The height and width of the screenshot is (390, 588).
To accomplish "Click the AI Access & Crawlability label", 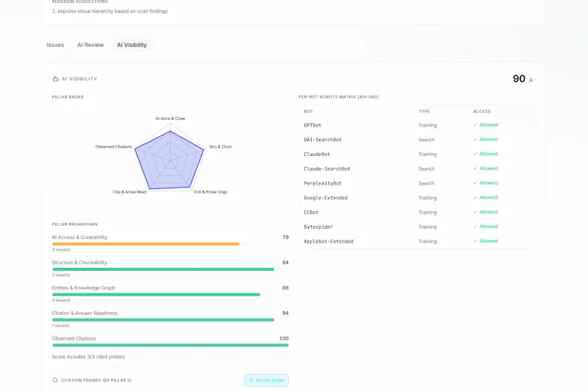I will pos(79,237).
